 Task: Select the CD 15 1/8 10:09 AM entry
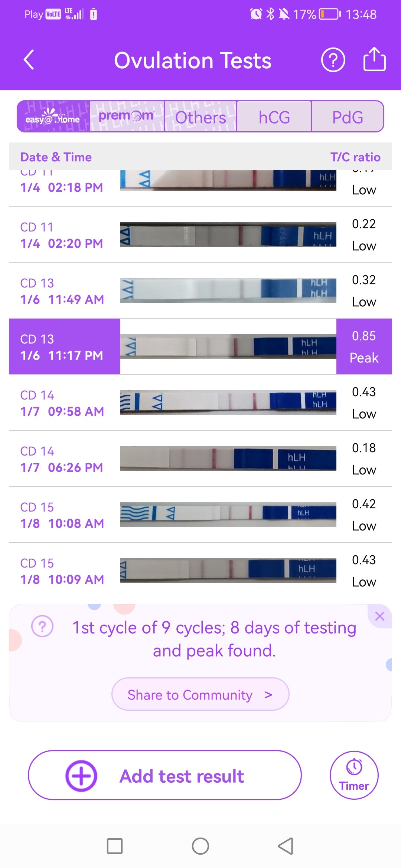62,571
